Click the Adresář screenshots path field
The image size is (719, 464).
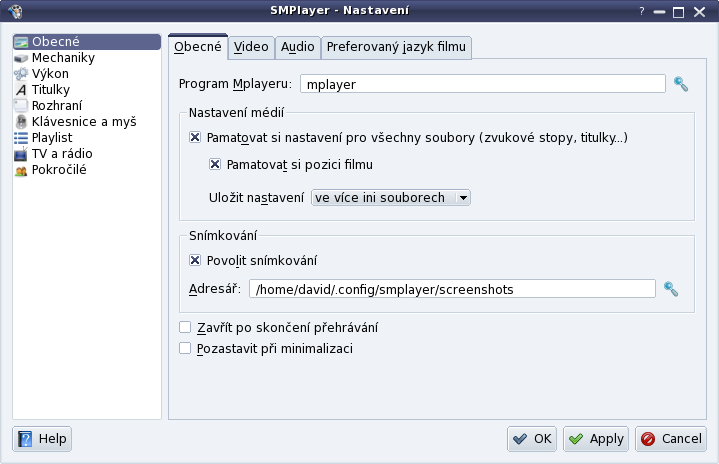[x=452, y=289]
